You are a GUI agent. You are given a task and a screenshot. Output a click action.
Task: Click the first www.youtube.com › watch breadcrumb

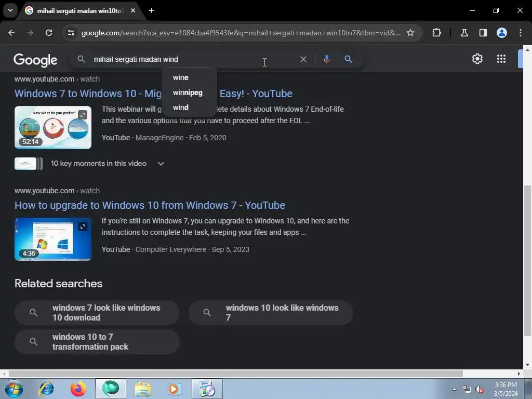point(57,79)
